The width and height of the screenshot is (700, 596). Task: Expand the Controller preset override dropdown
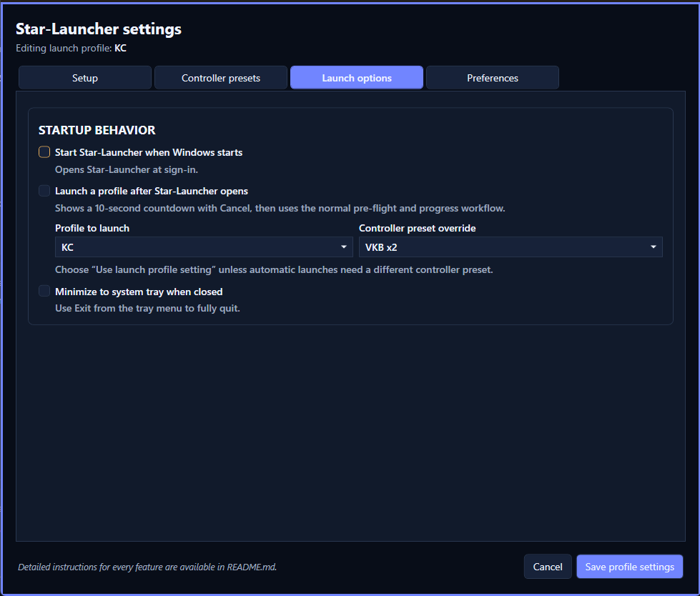tap(511, 247)
